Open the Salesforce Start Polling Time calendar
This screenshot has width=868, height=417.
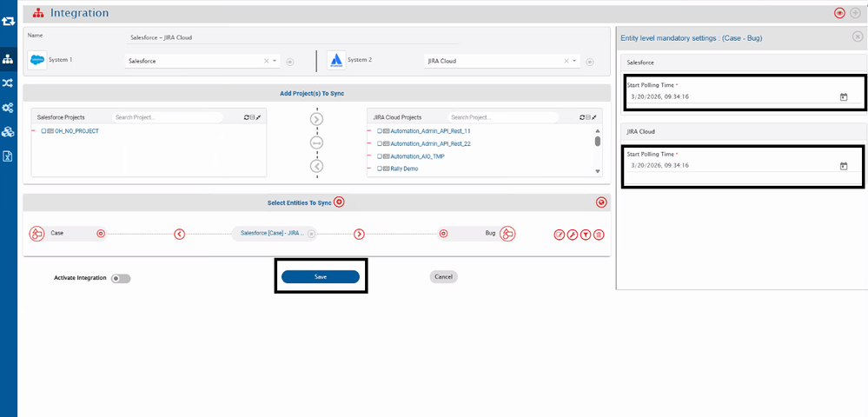pyautogui.click(x=844, y=97)
